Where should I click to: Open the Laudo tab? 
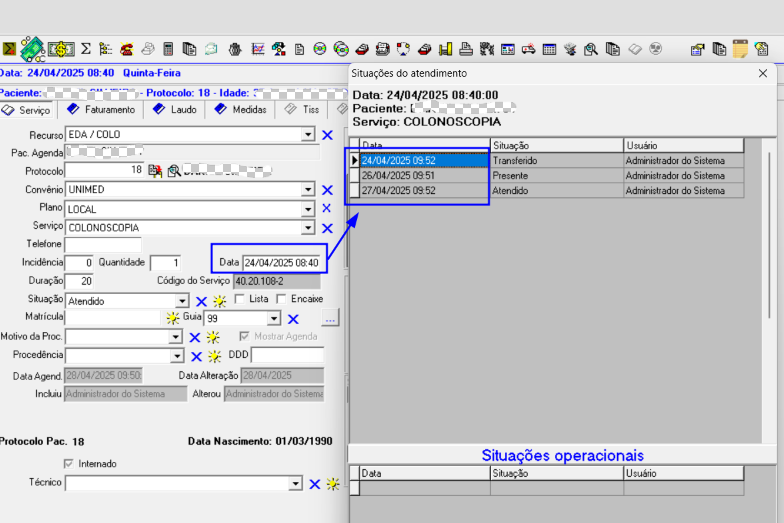(x=174, y=110)
